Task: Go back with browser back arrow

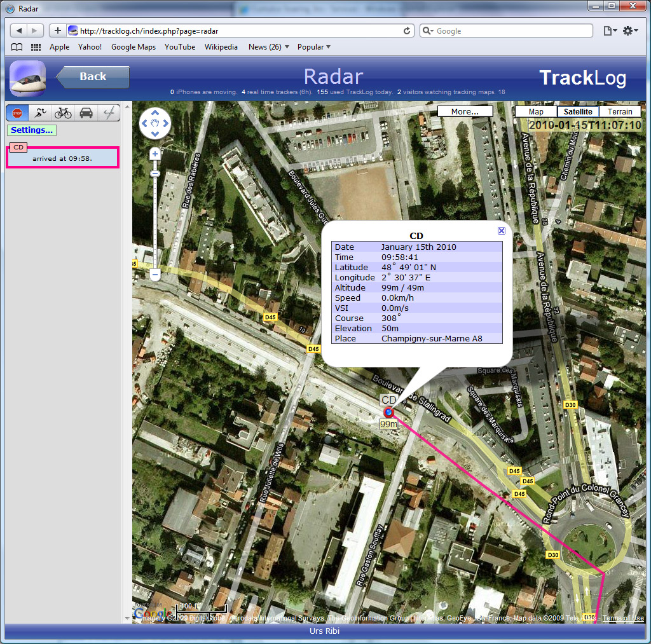Action: (x=18, y=31)
